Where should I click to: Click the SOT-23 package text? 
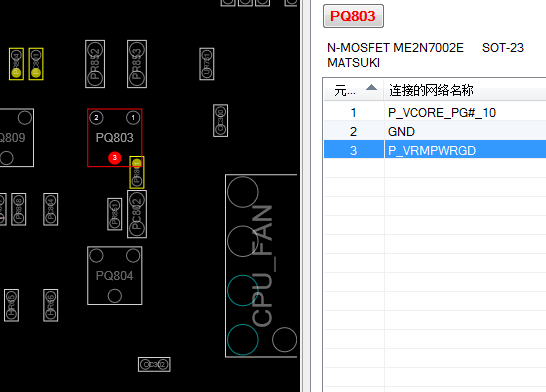502,48
